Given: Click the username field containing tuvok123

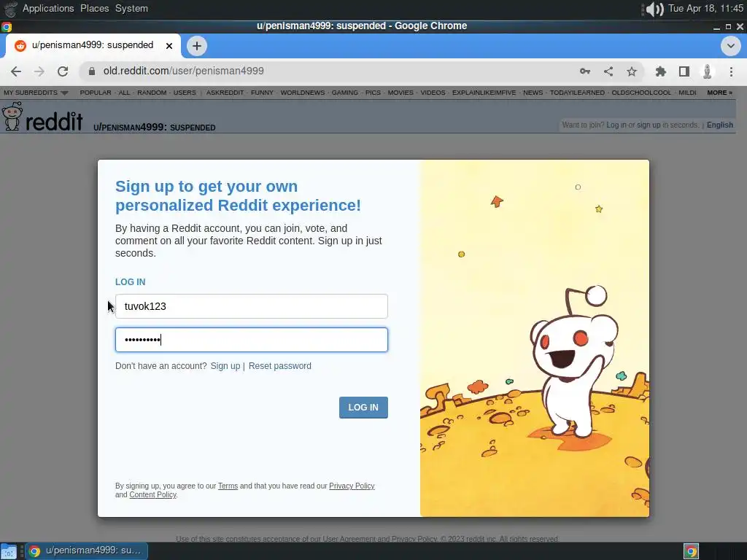Looking at the screenshot, I should 252,306.
